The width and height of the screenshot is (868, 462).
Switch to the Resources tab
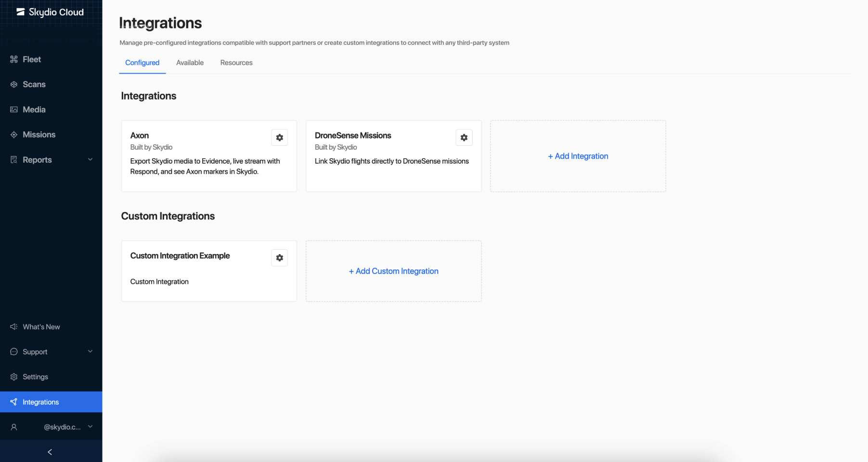click(x=236, y=63)
